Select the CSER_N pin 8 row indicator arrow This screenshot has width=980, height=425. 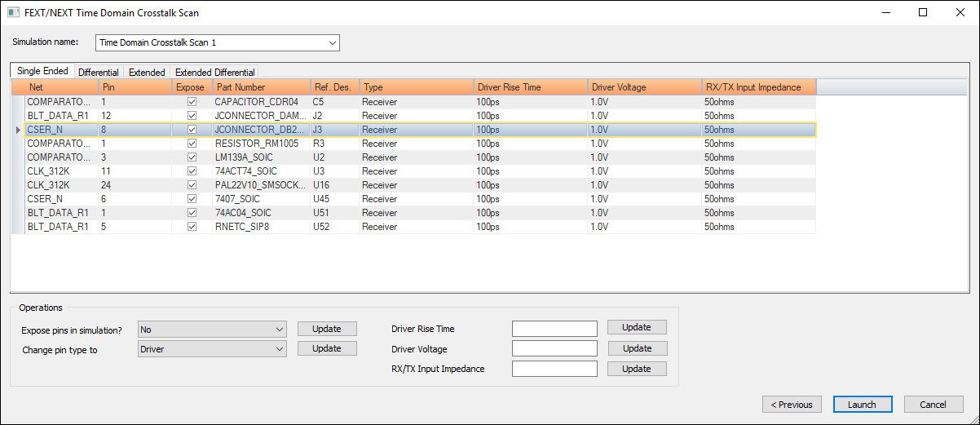(18, 130)
